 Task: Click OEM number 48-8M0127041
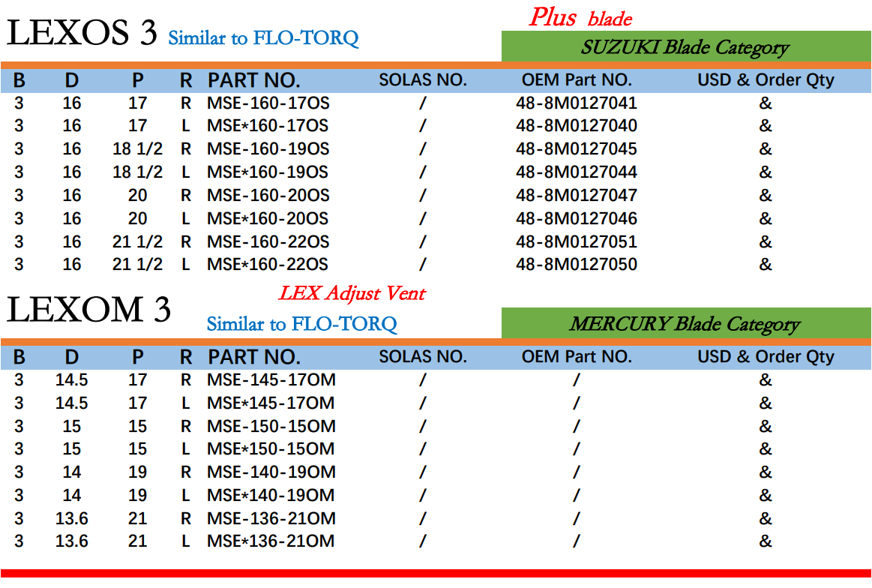coord(577,103)
